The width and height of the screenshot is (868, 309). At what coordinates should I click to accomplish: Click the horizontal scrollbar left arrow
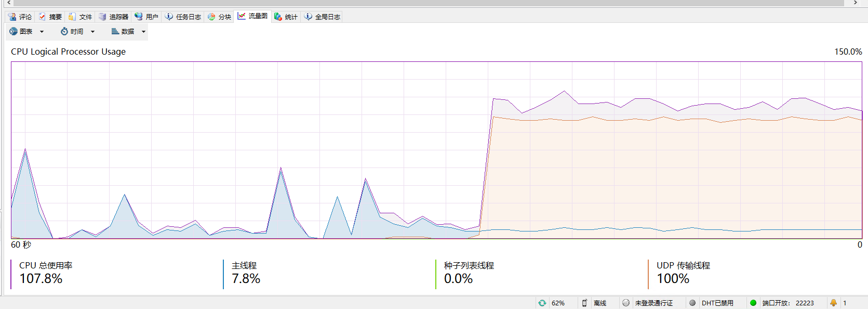click(9, 3)
